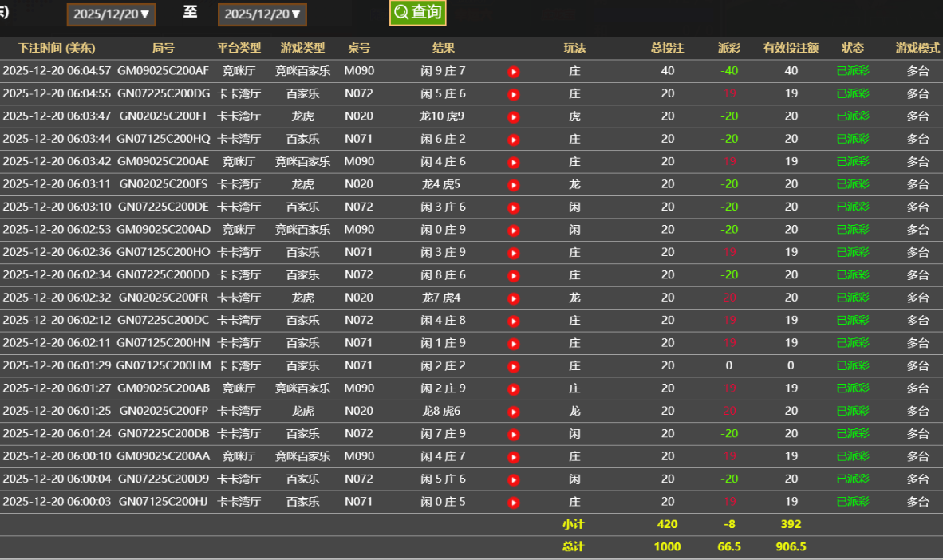Play result video for round GN07225C200DG
This screenshot has width=943, height=560.
(x=514, y=93)
